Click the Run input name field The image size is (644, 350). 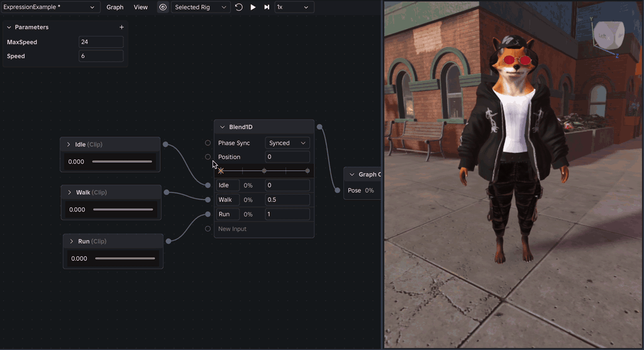click(228, 214)
